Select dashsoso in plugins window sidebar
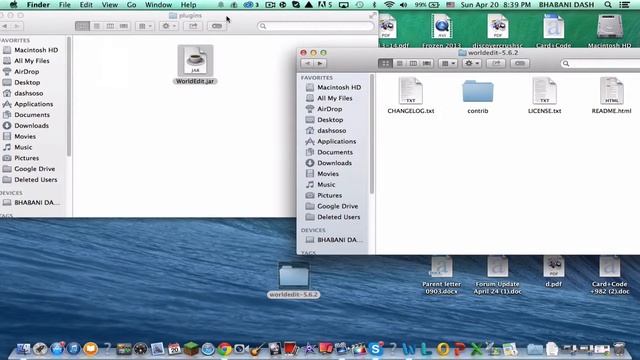Image resolution: width=640 pixels, height=360 pixels. [x=28, y=93]
